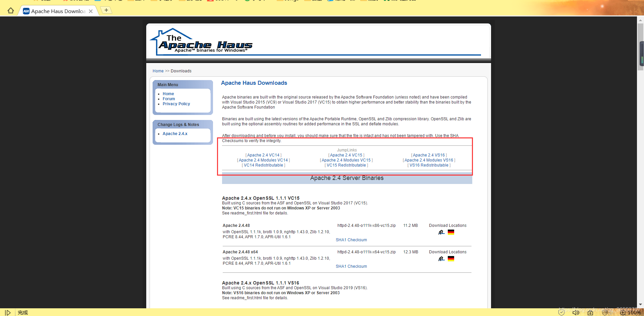Screen dimensions: 644x316
Task: Open SHA1 Checksum for the x64 build
Action: 351,266
